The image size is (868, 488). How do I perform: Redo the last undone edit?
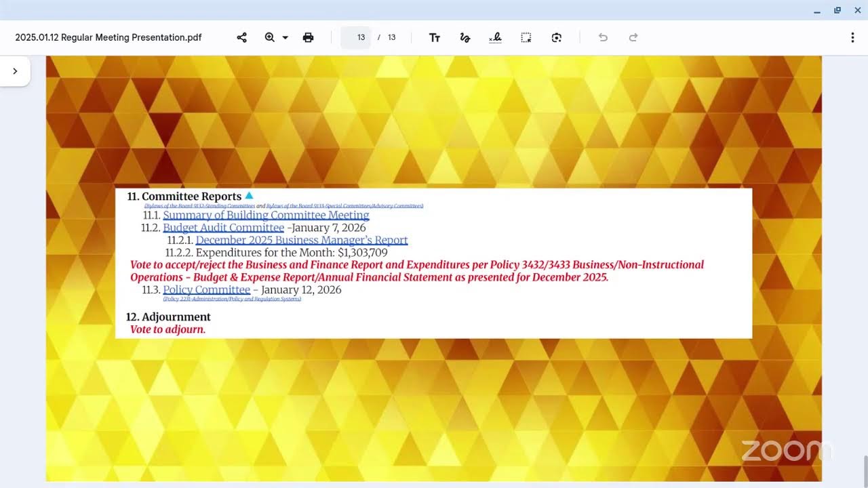click(633, 38)
